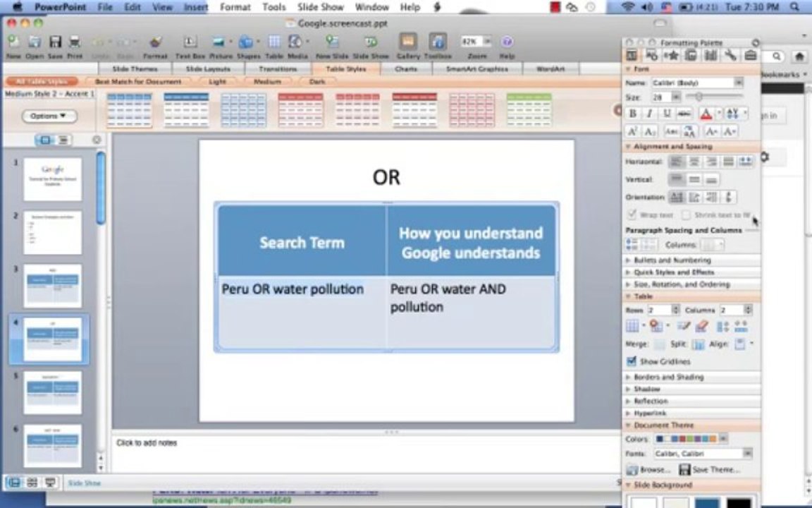Screen dimensions: 812x508
Task: Add a New Slide from the toolbar
Action: pyautogui.click(x=332, y=42)
